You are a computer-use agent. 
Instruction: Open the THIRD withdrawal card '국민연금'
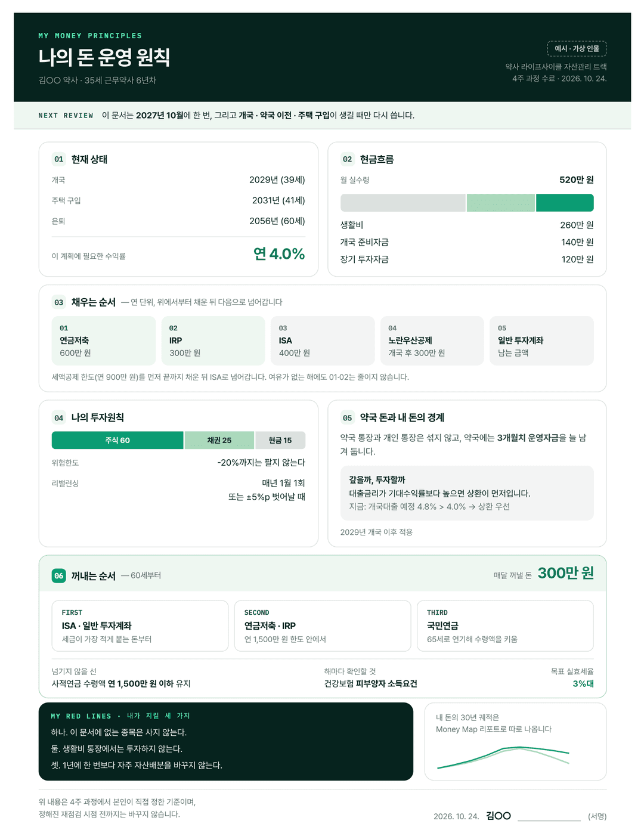click(505, 626)
